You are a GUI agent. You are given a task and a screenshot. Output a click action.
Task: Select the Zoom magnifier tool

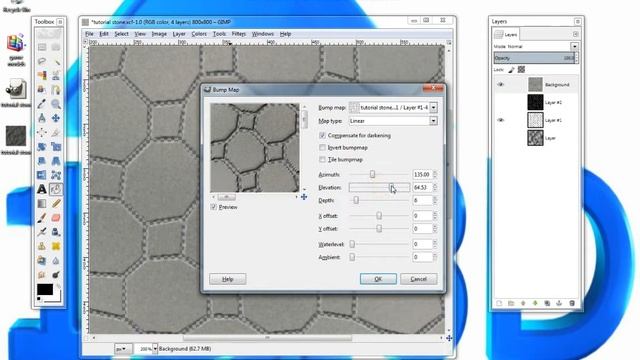[56, 104]
